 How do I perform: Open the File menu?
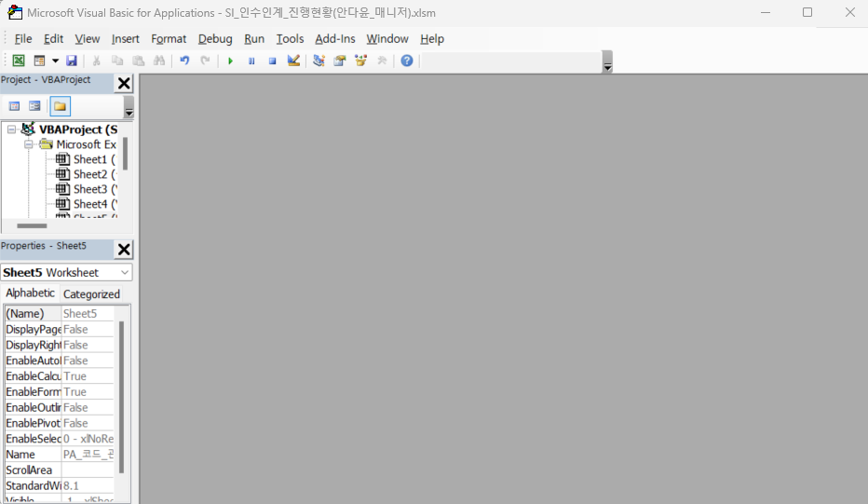click(x=22, y=39)
